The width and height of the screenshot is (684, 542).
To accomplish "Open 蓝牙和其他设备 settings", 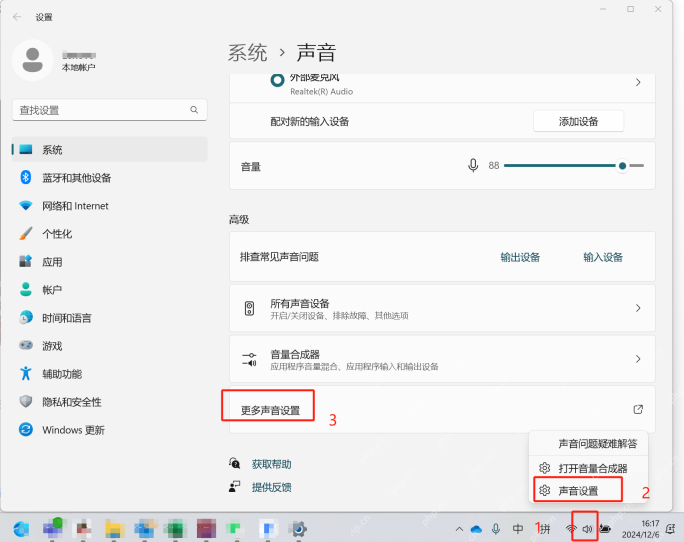I will 109,178.
